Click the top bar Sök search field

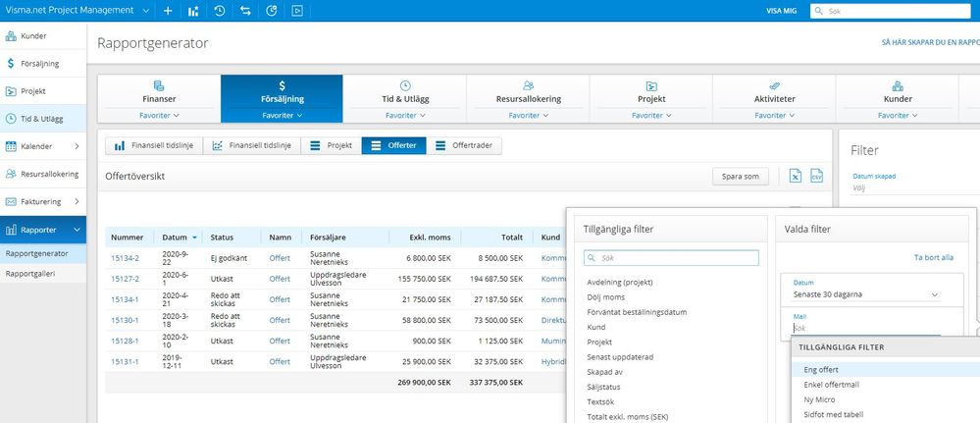[890, 11]
